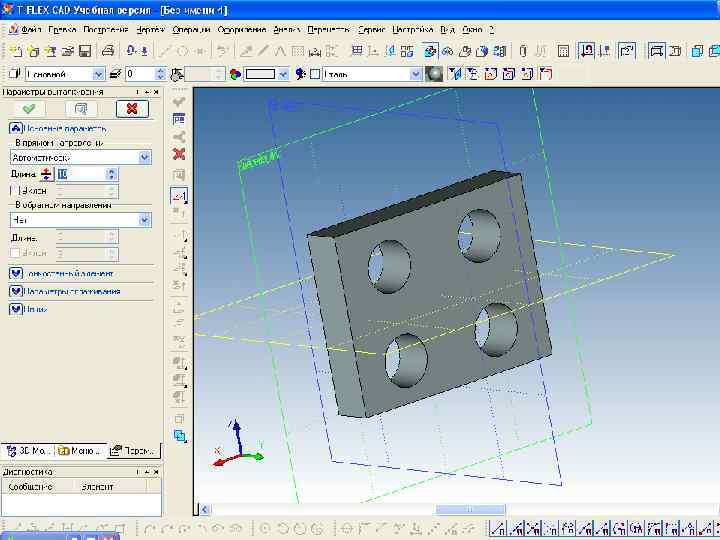Click the XYZ coordinate axes indicator
This screenshot has width=720, height=540.
(x=238, y=444)
